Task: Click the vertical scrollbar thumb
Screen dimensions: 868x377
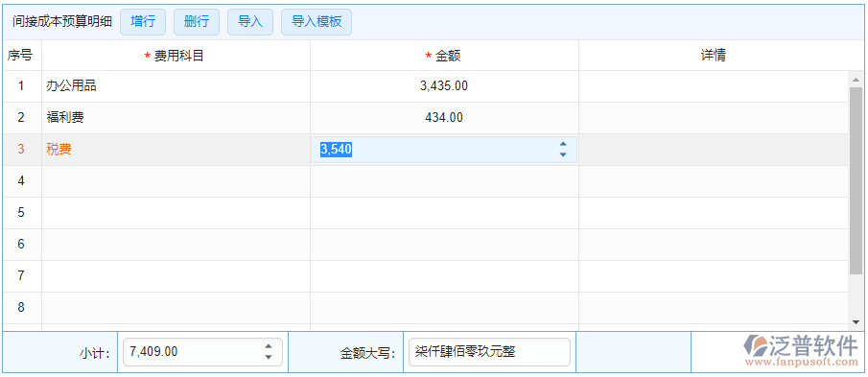Action: [856, 180]
